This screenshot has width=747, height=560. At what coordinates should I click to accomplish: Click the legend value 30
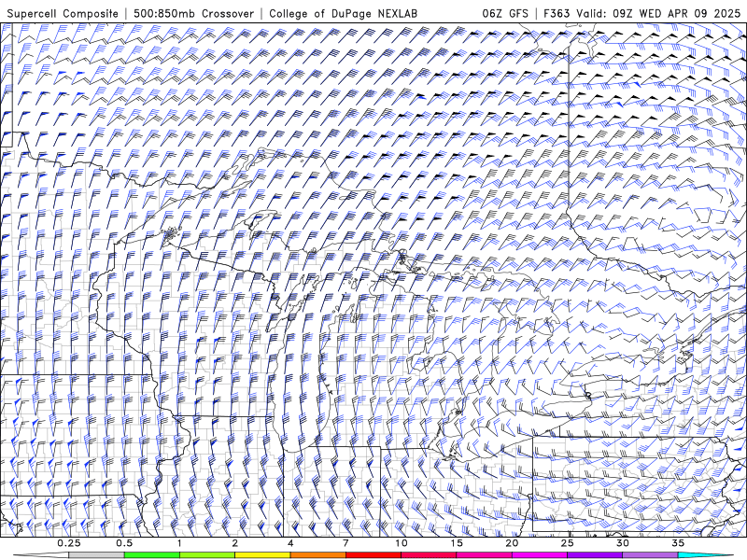pyautogui.click(x=623, y=543)
